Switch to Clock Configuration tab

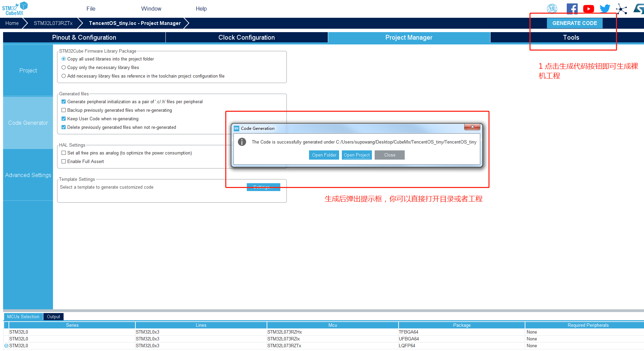(x=246, y=38)
